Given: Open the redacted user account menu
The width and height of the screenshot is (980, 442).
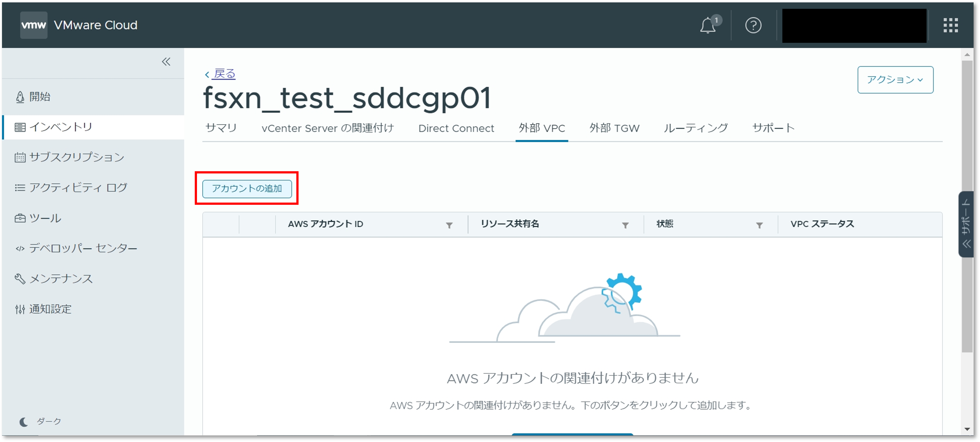Looking at the screenshot, I should (854, 25).
